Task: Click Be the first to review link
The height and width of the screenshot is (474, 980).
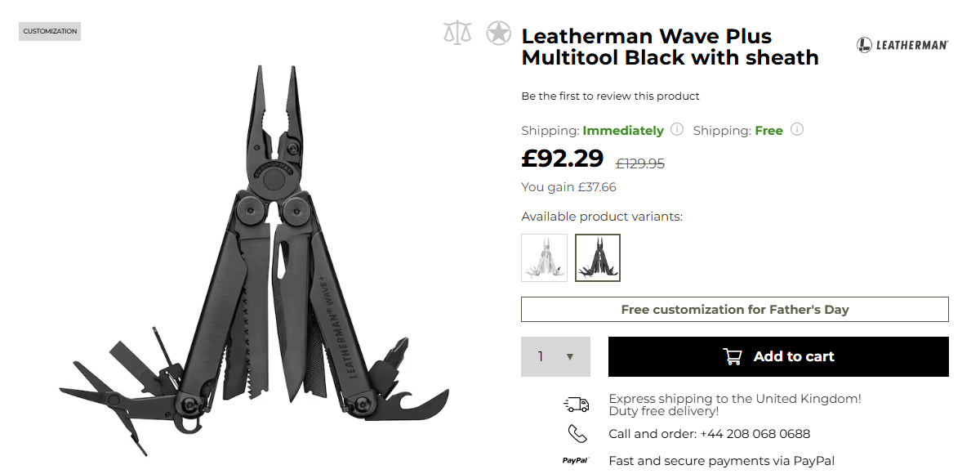Action: click(x=610, y=96)
